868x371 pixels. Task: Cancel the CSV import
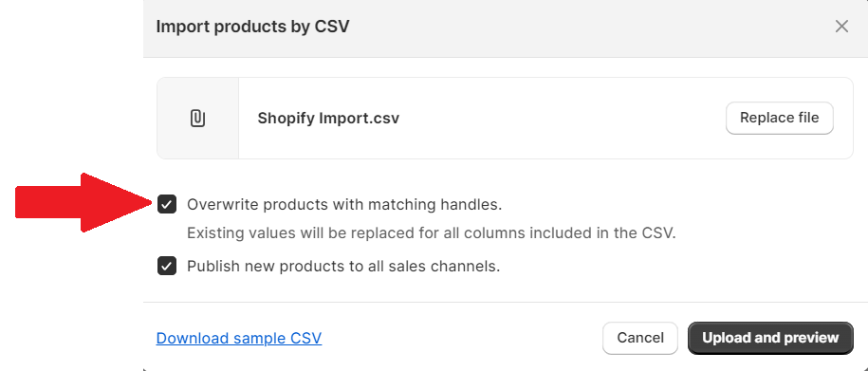coord(640,338)
